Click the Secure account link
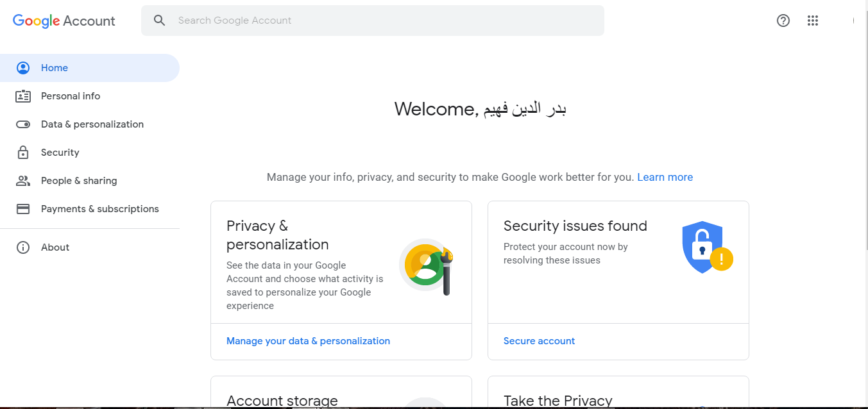Viewport: 868px width, 409px height. [x=539, y=341]
